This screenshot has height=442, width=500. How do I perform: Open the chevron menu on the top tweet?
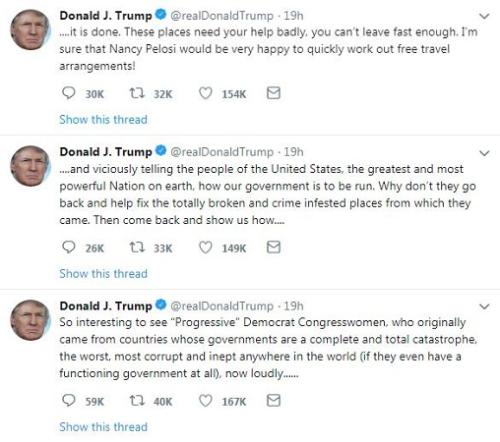tap(484, 16)
